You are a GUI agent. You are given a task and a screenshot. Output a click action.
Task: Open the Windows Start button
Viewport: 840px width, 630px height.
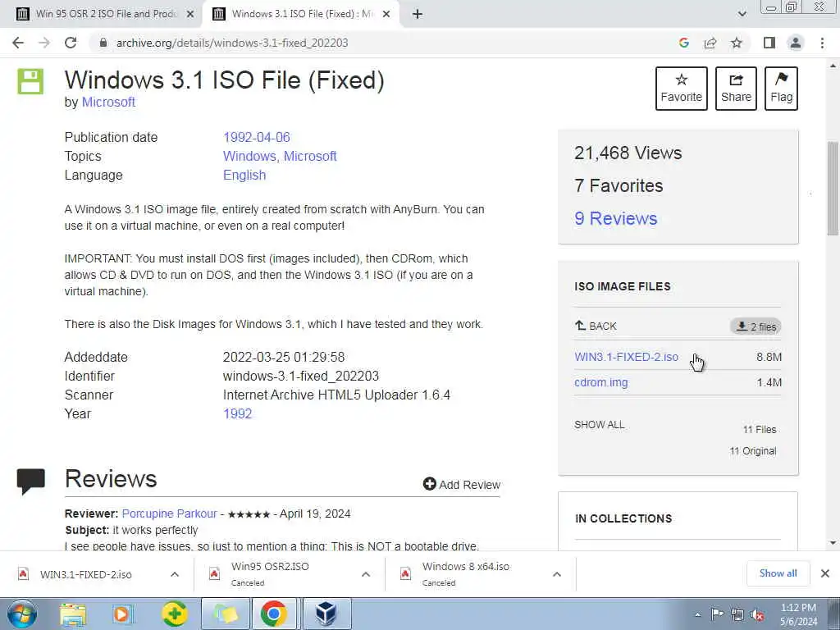coord(22,614)
